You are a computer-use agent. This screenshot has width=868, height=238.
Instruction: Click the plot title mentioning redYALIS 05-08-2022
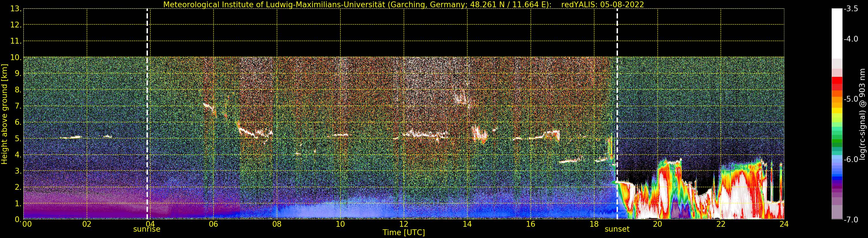403,4
